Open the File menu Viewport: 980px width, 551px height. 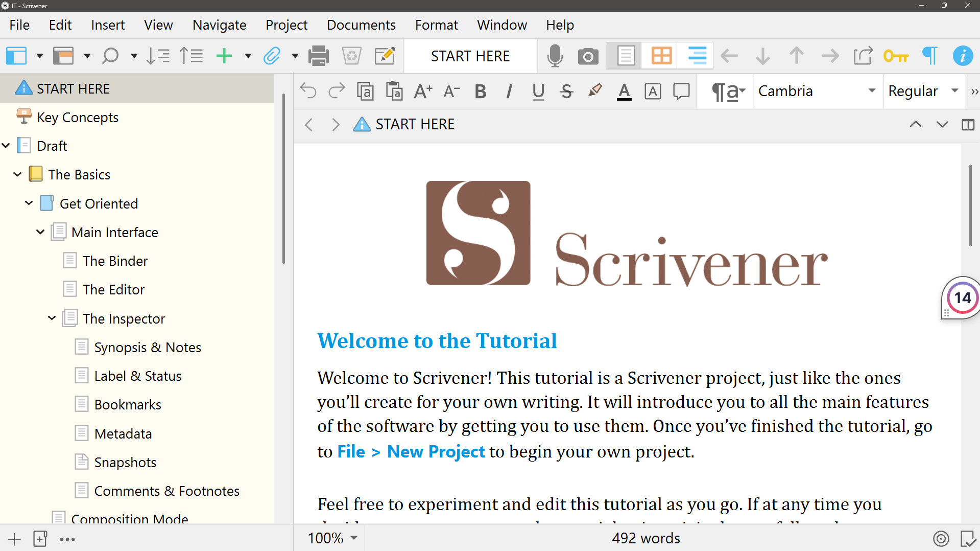tap(19, 25)
